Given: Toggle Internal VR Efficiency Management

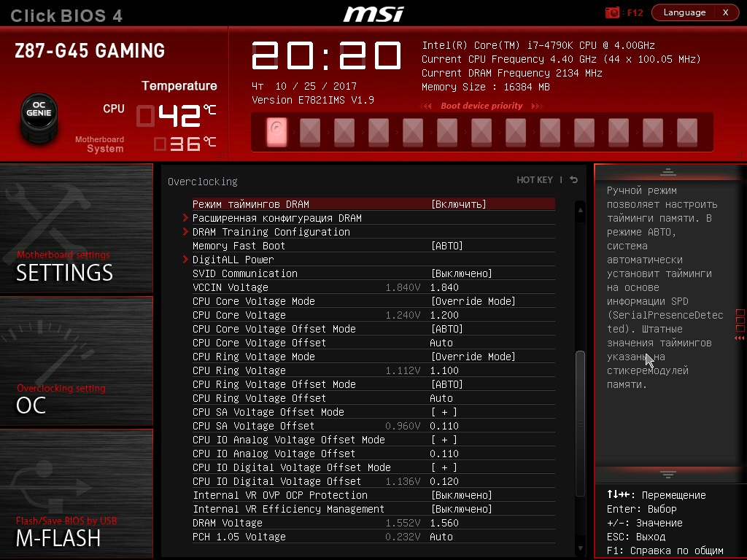Looking at the screenshot, I should (461, 508).
